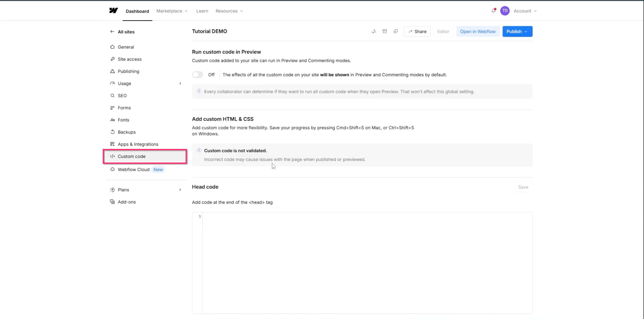Toggle Run custom code in Preview switch

click(197, 75)
